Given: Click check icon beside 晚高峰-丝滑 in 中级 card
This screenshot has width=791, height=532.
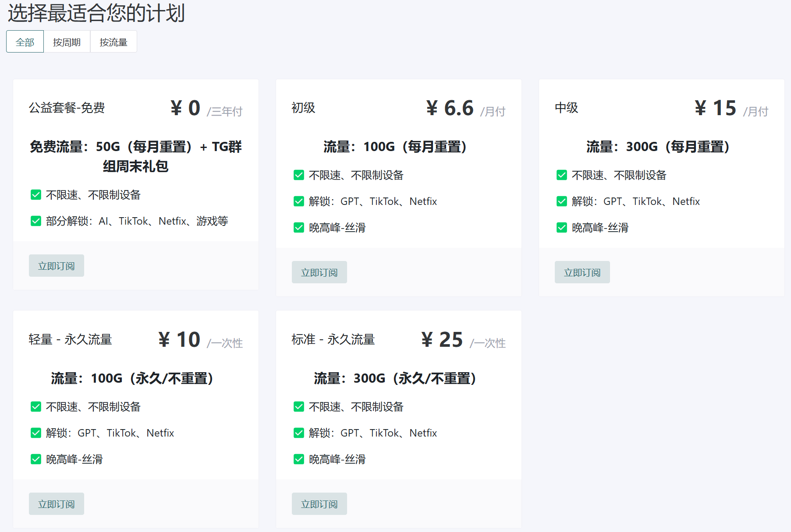Looking at the screenshot, I should click(562, 228).
